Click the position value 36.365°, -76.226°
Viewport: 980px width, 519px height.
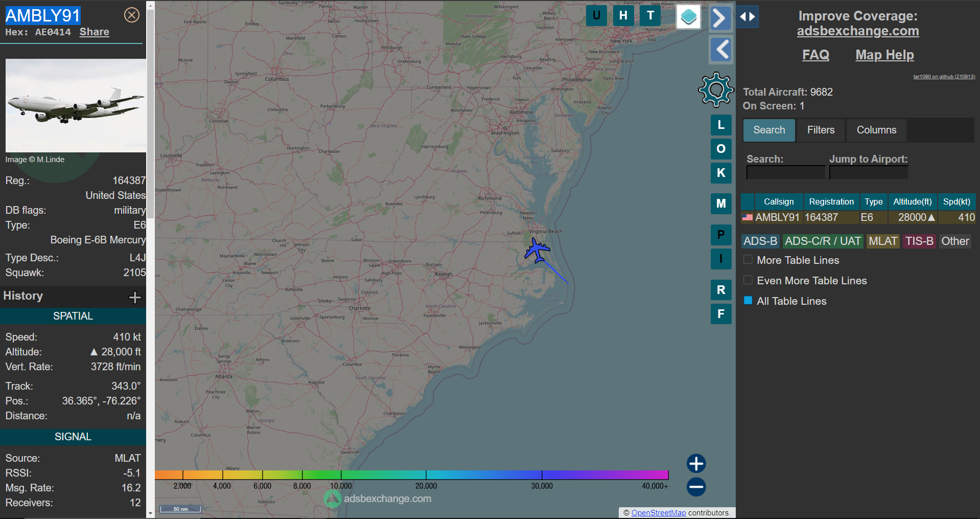tap(101, 401)
